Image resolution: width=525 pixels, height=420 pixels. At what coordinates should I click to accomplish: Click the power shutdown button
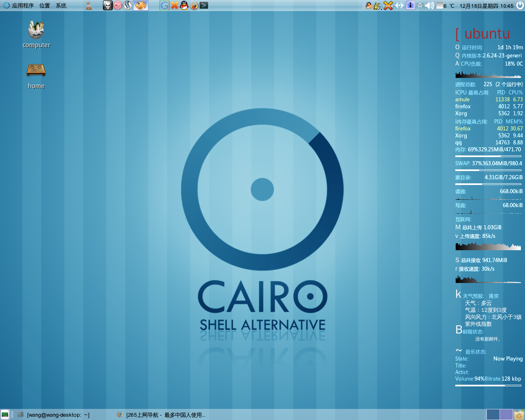point(520,5)
